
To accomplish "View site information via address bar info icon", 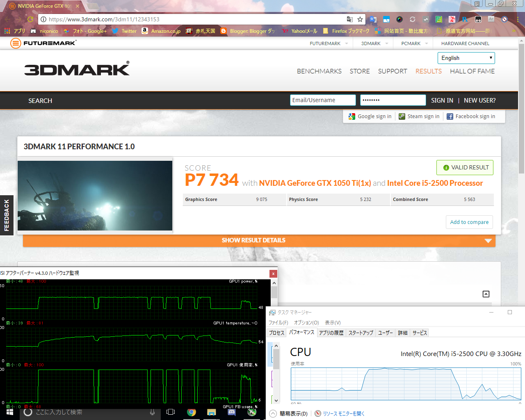I will click(43, 19).
